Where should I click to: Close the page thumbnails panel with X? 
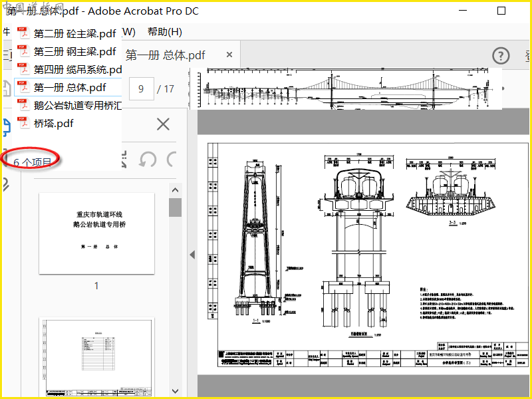click(x=163, y=124)
